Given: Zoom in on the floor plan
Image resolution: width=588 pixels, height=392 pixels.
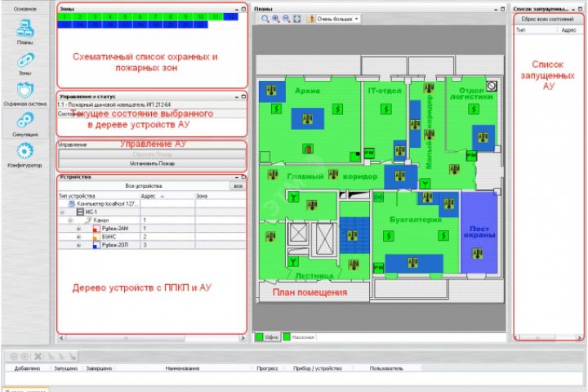Looking at the screenshot, I should click(276, 19).
